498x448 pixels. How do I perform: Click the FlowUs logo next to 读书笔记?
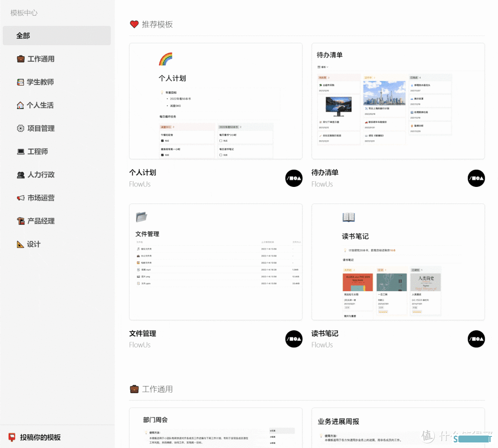[476, 339]
